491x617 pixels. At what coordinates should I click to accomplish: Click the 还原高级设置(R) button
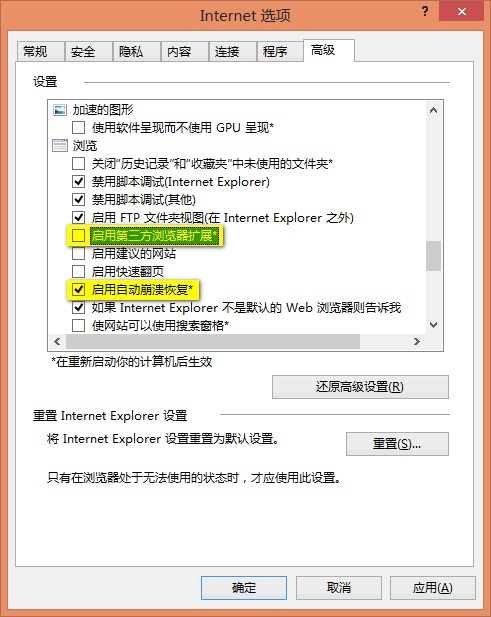(360, 387)
